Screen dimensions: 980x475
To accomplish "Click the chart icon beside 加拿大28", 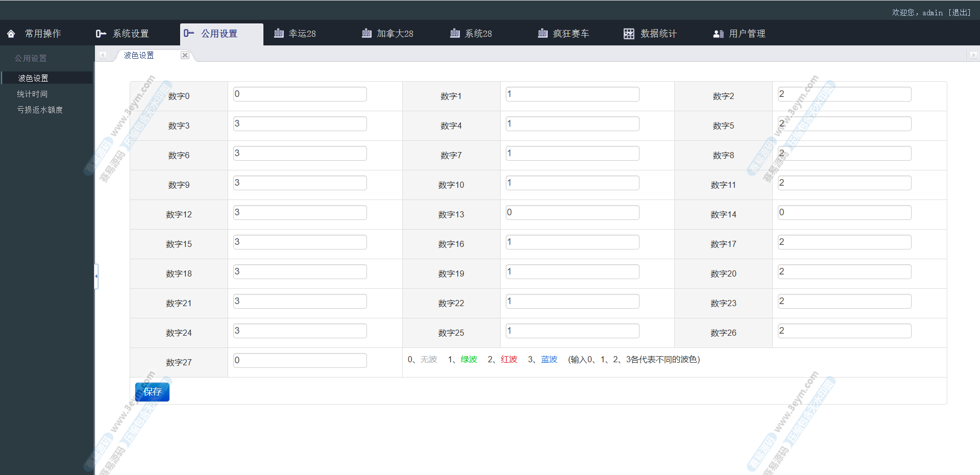I will point(366,33).
